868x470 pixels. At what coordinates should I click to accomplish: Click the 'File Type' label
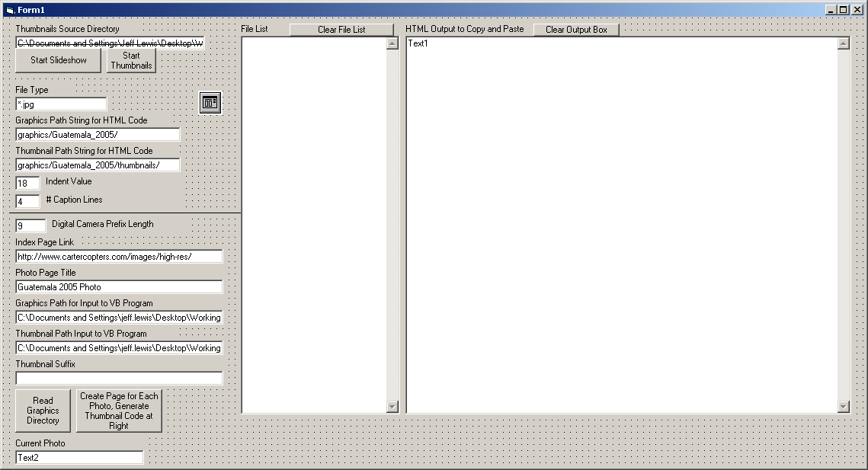tap(31, 90)
